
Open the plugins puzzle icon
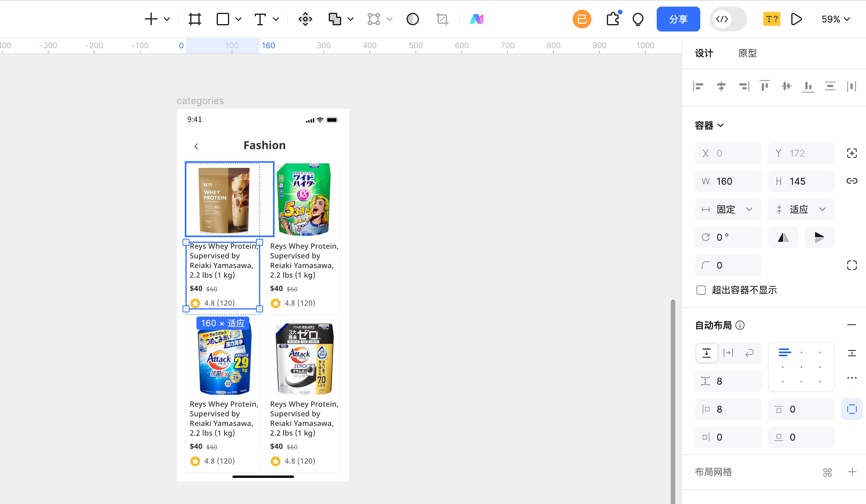613,19
